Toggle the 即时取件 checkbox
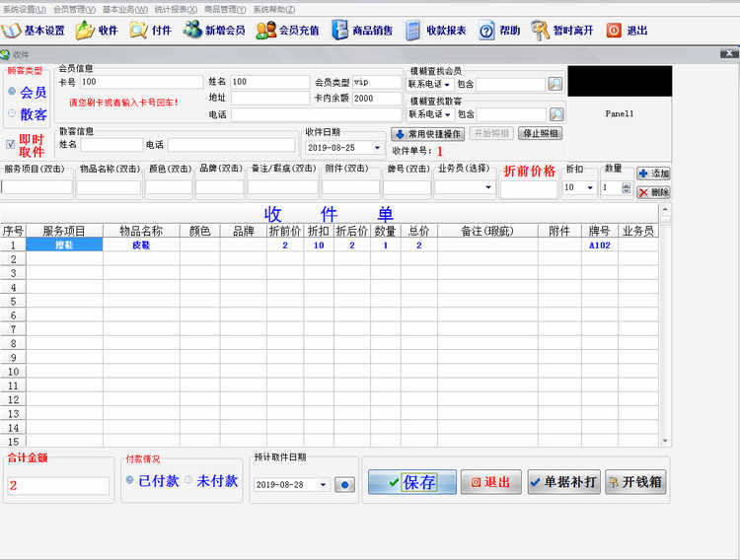This screenshot has height=560, width=740. click(x=11, y=144)
